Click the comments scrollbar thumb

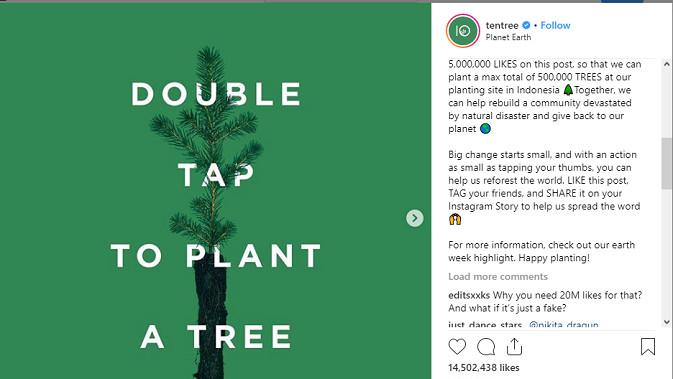pos(667,163)
